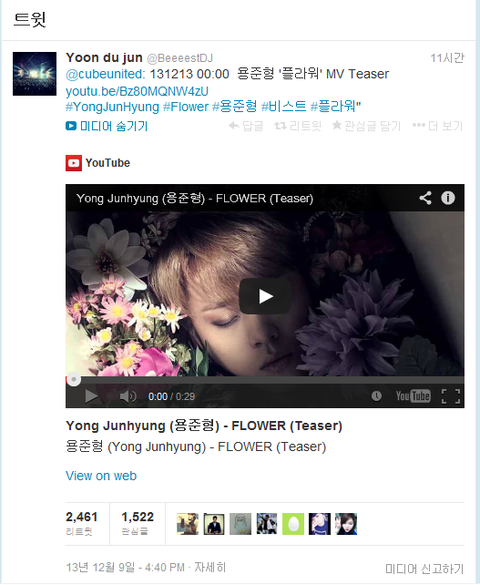Click the 자세히 details link
480x585 pixels.
click(x=210, y=567)
